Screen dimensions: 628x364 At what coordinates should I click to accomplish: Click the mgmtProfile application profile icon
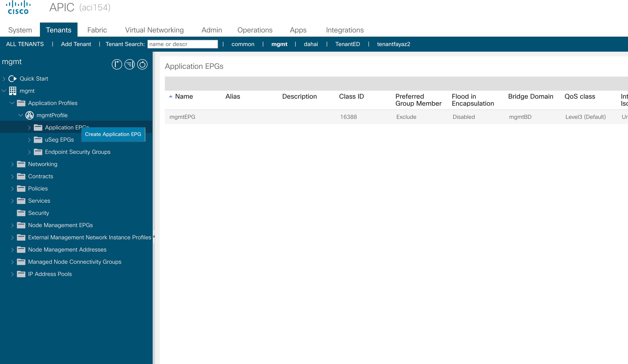(x=29, y=115)
